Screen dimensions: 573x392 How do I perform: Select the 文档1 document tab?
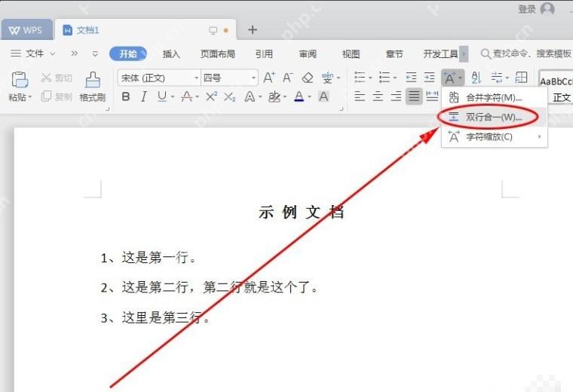pyautogui.click(x=146, y=30)
